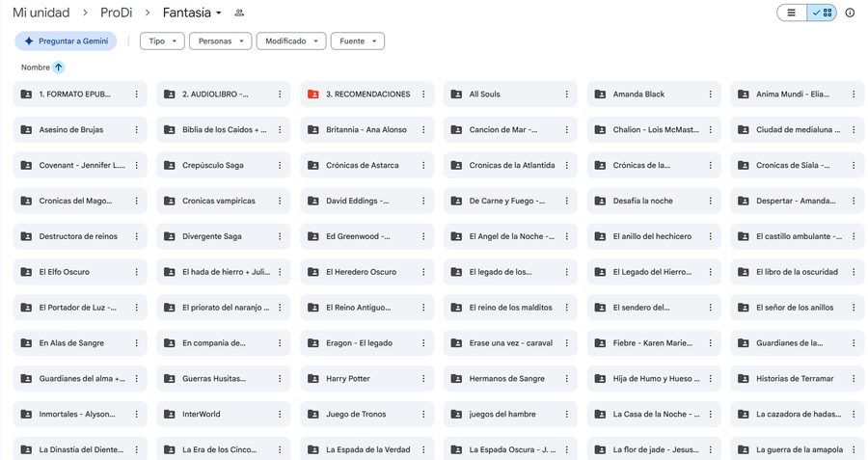Switch to list layout view
Viewport: 868px width, 460px height.
792,13
